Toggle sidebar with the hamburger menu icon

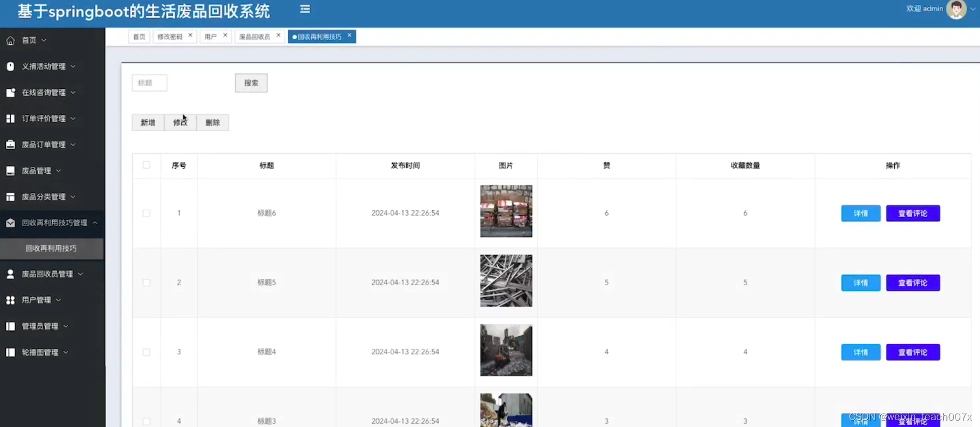(x=305, y=9)
